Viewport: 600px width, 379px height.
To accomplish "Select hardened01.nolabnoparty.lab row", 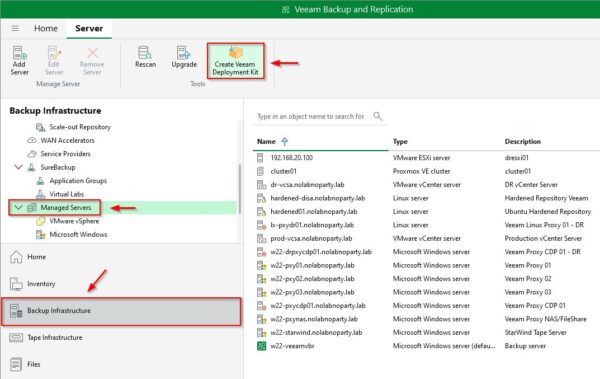I will click(426, 211).
